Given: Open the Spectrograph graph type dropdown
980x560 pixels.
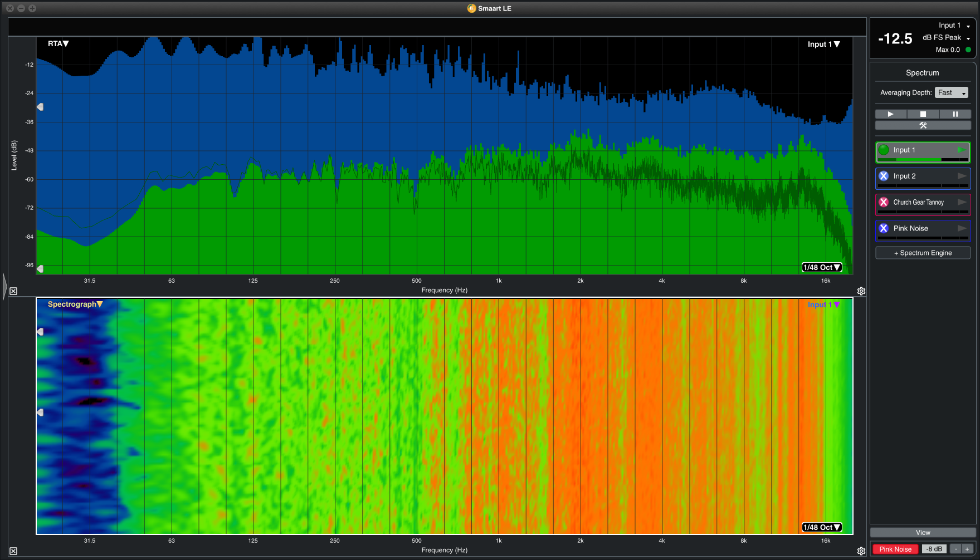Looking at the screenshot, I should point(75,304).
